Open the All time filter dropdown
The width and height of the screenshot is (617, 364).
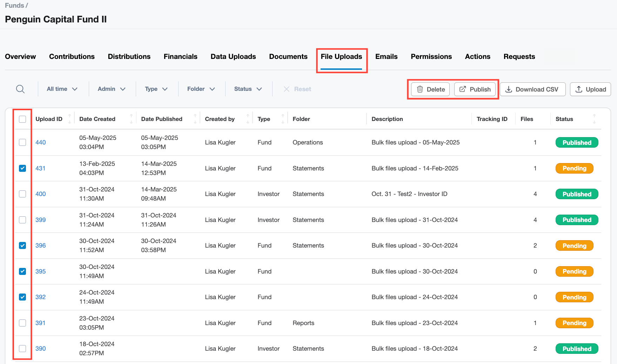(x=62, y=89)
